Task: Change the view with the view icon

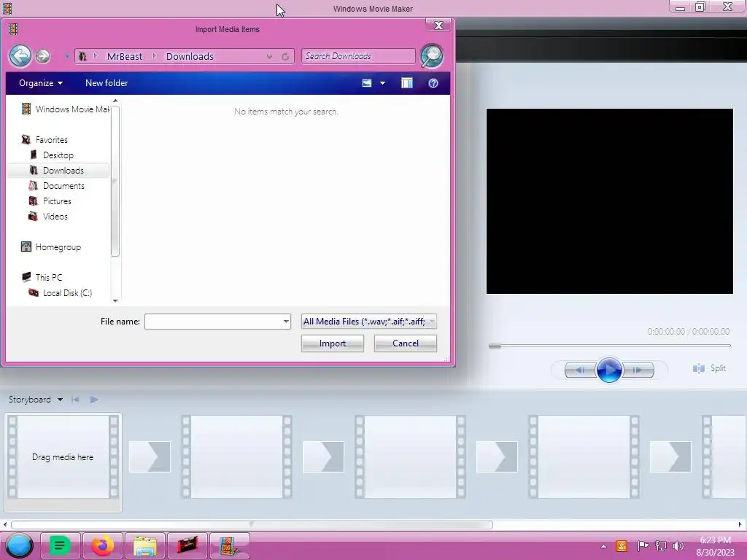Action: (x=367, y=83)
